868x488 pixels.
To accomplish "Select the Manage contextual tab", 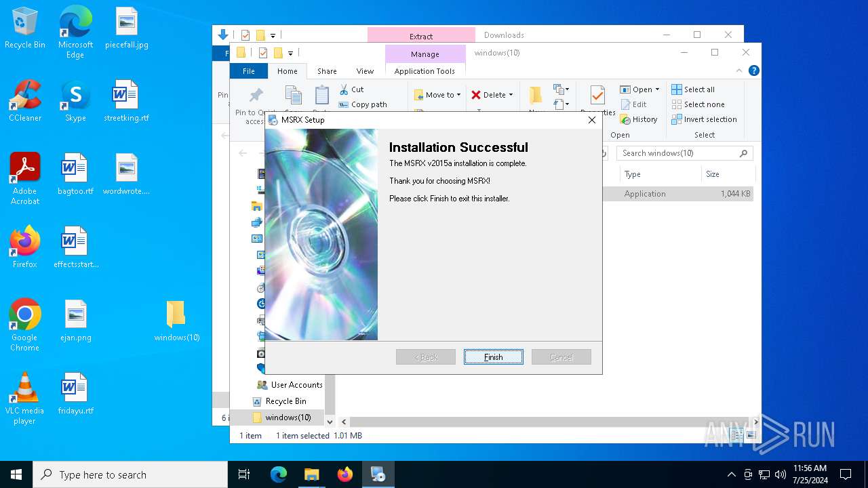I will click(x=425, y=54).
